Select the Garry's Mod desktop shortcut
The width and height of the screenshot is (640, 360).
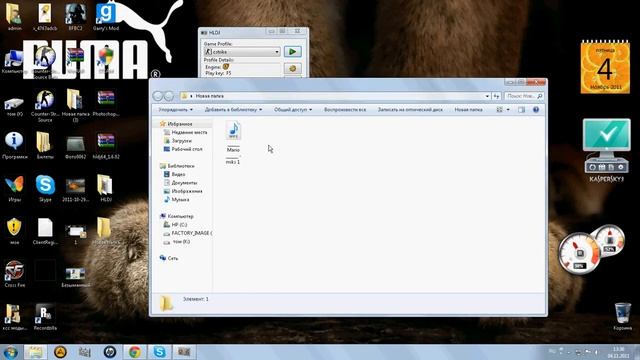[106, 17]
